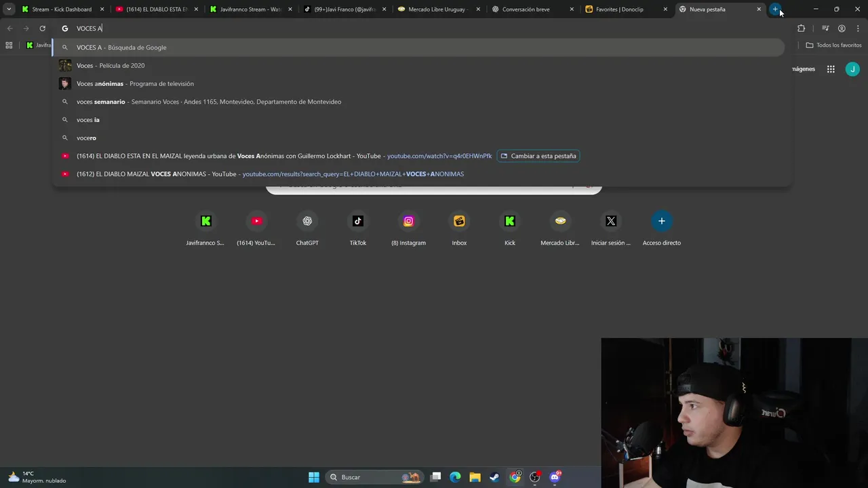Open the Inbox shortcut tile
The width and height of the screenshot is (868, 488).
[459, 229]
